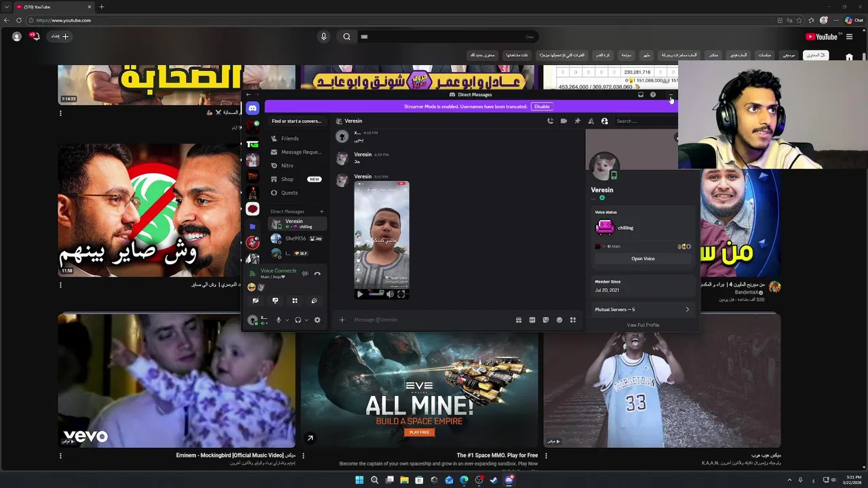Voice search microphone on YouTube
The width and height of the screenshot is (868, 488).
point(323,37)
